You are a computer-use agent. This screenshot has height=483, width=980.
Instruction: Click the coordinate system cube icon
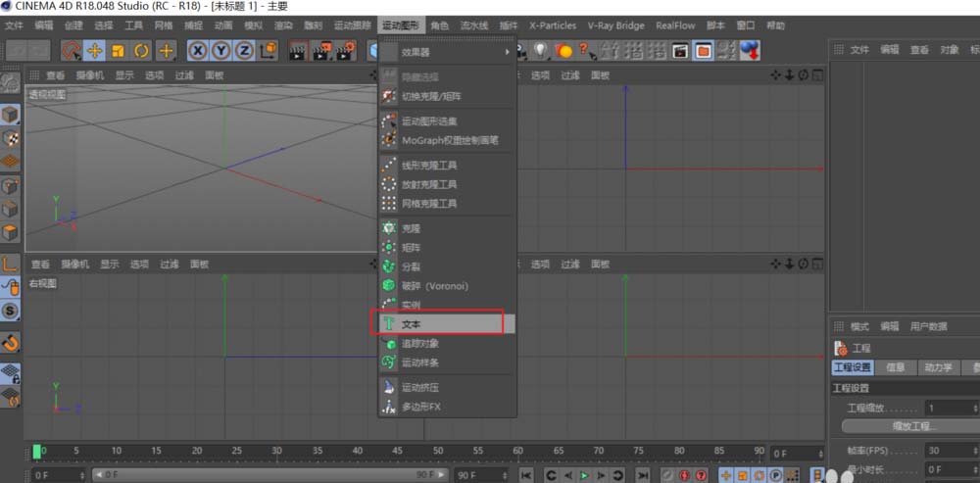269,51
